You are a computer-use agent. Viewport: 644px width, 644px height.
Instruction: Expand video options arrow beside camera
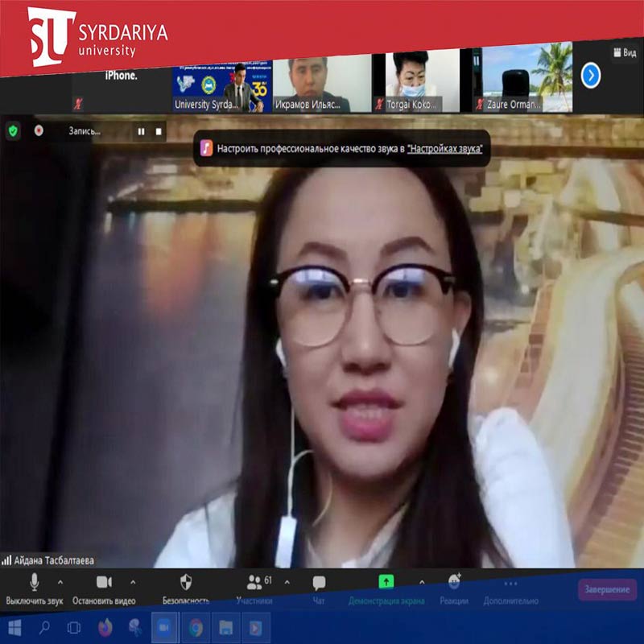pyautogui.click(x=133, y=581)
